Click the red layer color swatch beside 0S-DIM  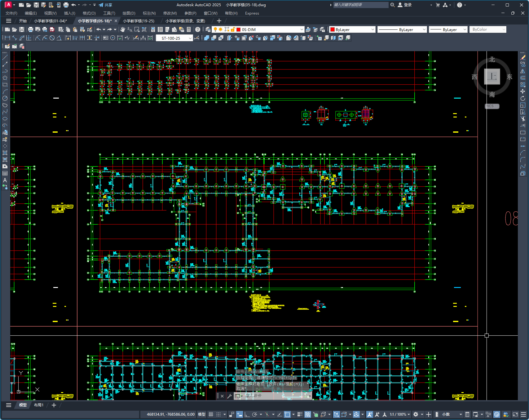[238, 29]
